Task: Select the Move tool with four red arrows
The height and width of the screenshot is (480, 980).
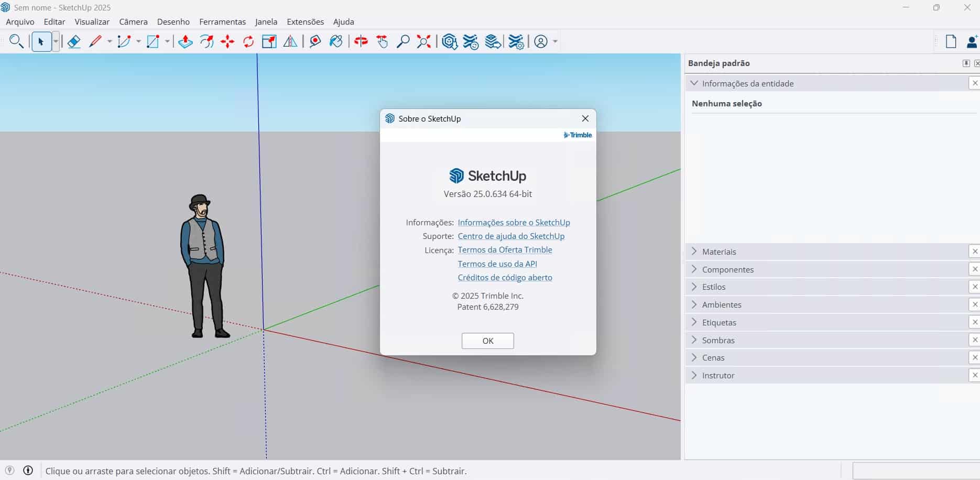Action: (x=227, y=41)
